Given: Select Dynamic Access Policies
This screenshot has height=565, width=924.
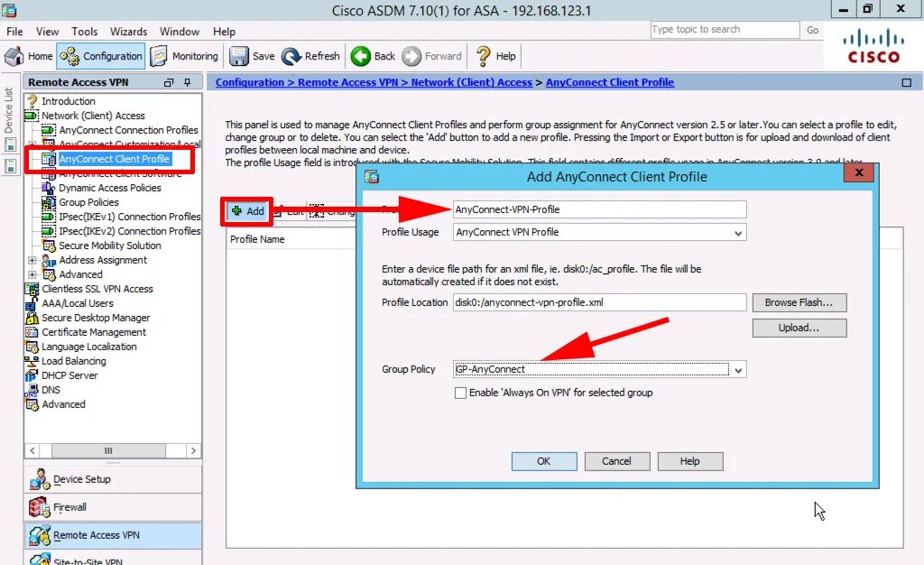Looking at the screenshot, I should click(x=109, y=188).
